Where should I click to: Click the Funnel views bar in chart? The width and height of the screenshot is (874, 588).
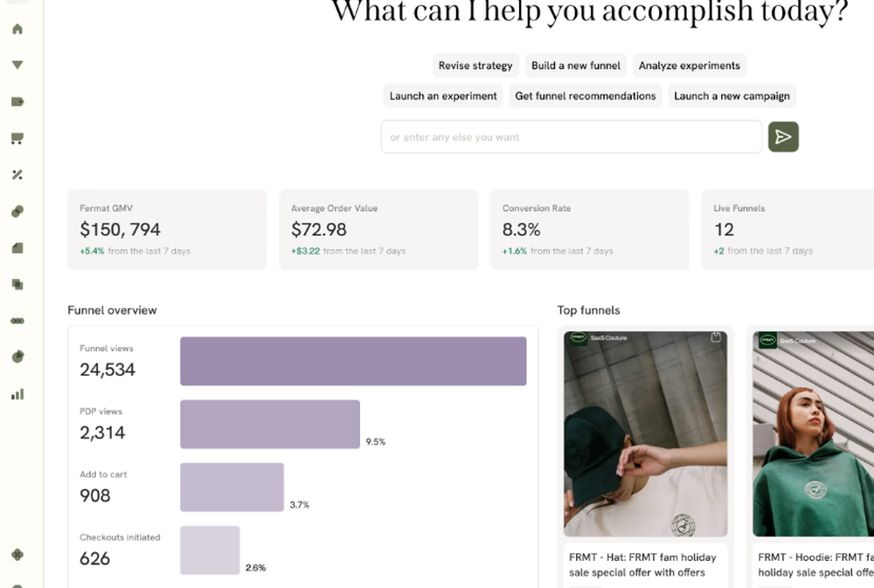tap(353, 361)
